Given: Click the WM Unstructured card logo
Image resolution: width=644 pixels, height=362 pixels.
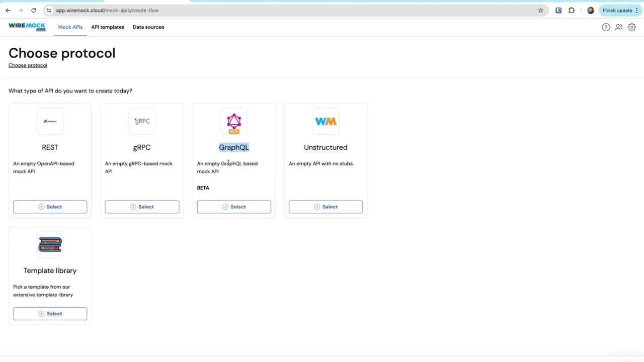Looking at the screenshot, I should pos(326,121).
